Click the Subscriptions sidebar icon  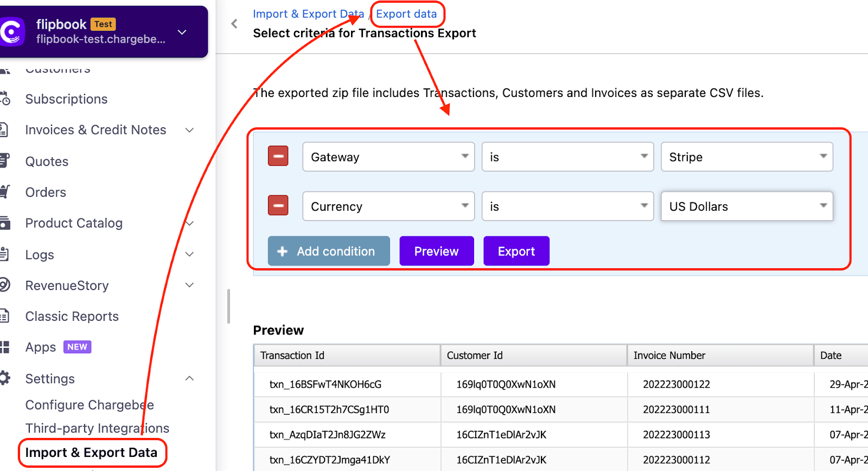(5, 99)
